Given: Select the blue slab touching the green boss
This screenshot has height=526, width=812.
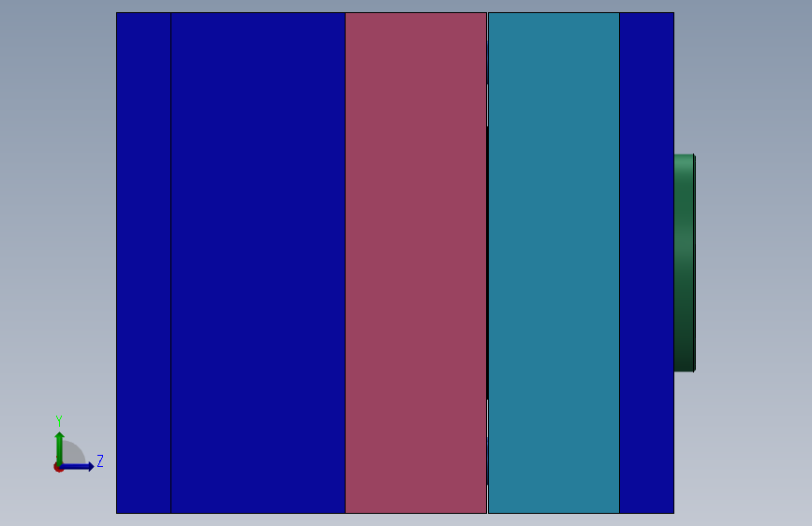Looking at the screenshot, I should (647, 263).
